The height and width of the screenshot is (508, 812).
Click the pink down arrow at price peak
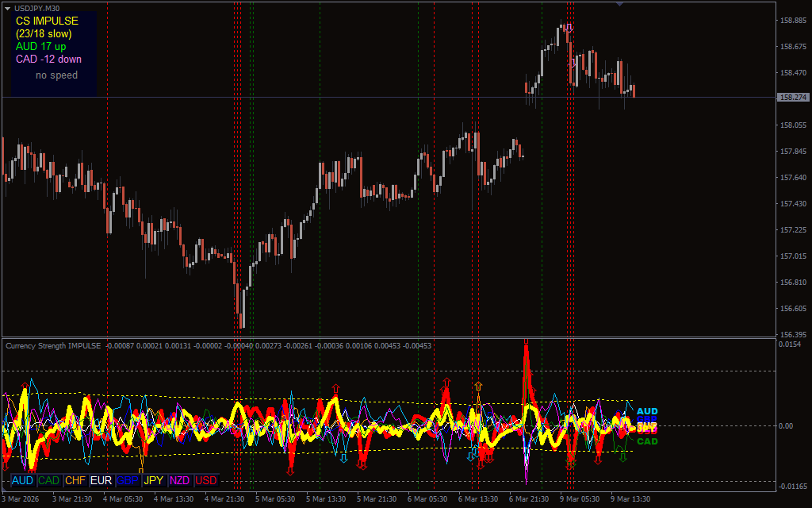point(568,29)
